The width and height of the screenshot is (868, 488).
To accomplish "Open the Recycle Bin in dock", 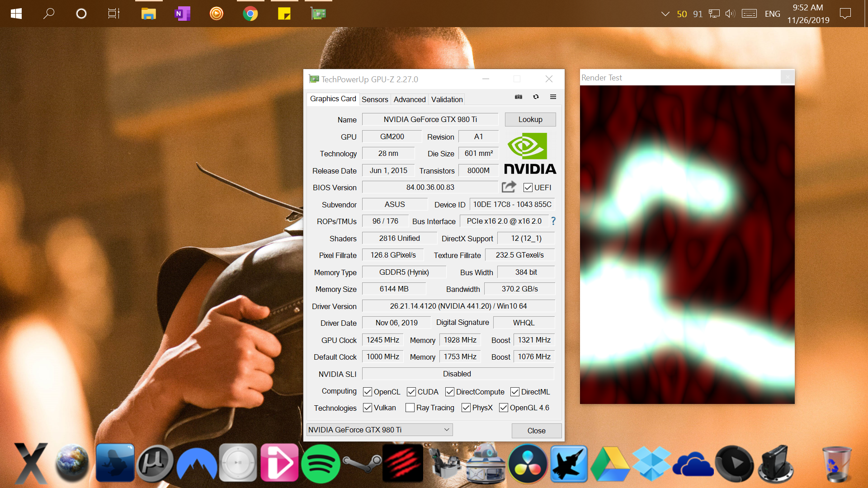I will coord(836,464).
